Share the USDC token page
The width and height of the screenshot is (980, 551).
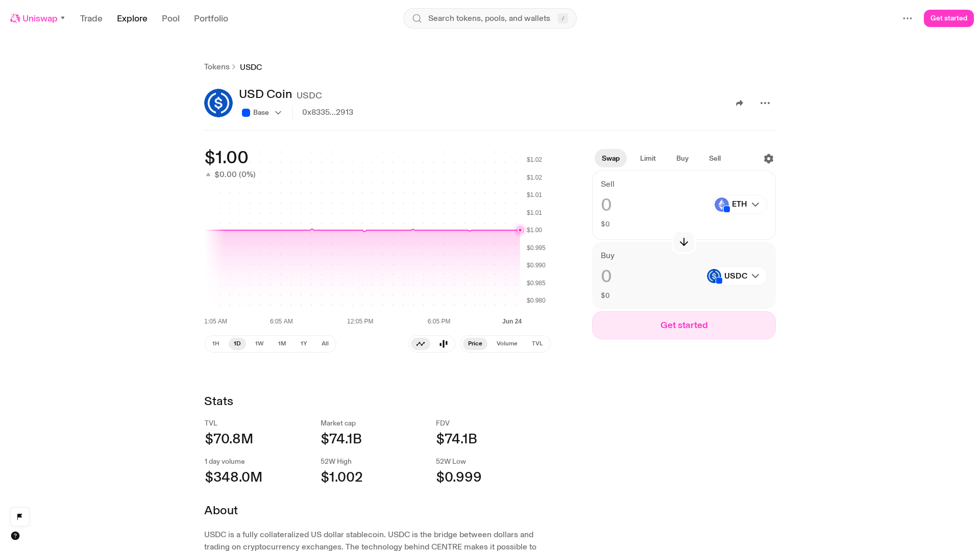tap(740, 103)
